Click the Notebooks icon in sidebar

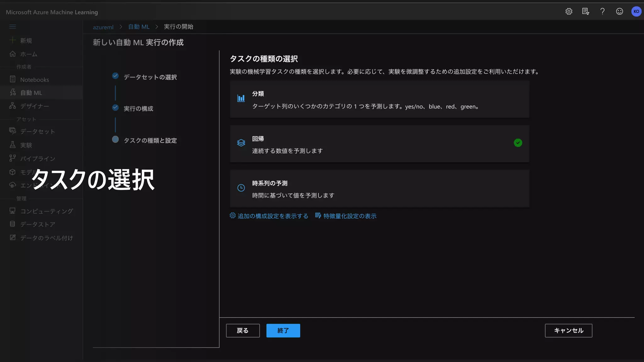pos(13,79)
